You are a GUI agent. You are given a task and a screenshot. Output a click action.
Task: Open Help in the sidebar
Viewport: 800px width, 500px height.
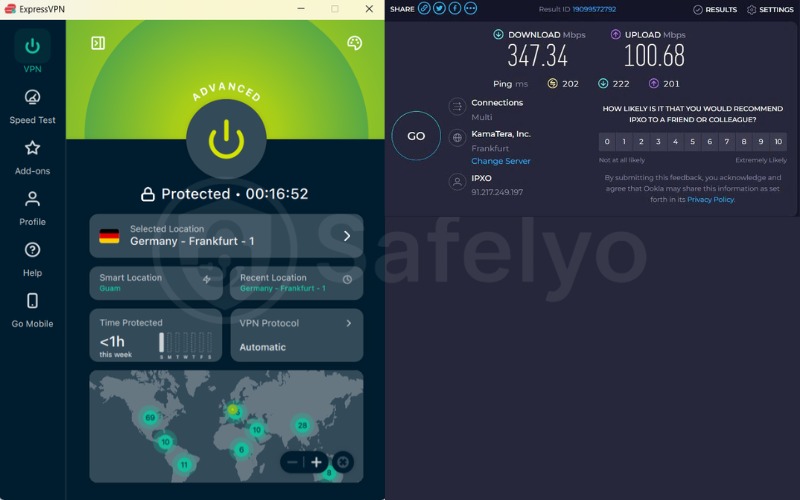click(x=32, y=259)
